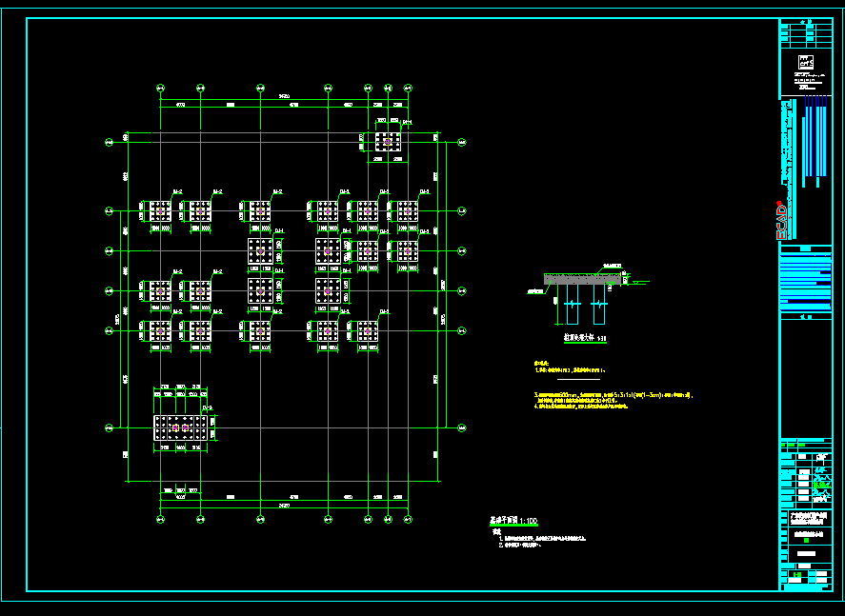
Task: Select the pile symbol in the section detail
Action: (x=572, y=307)
